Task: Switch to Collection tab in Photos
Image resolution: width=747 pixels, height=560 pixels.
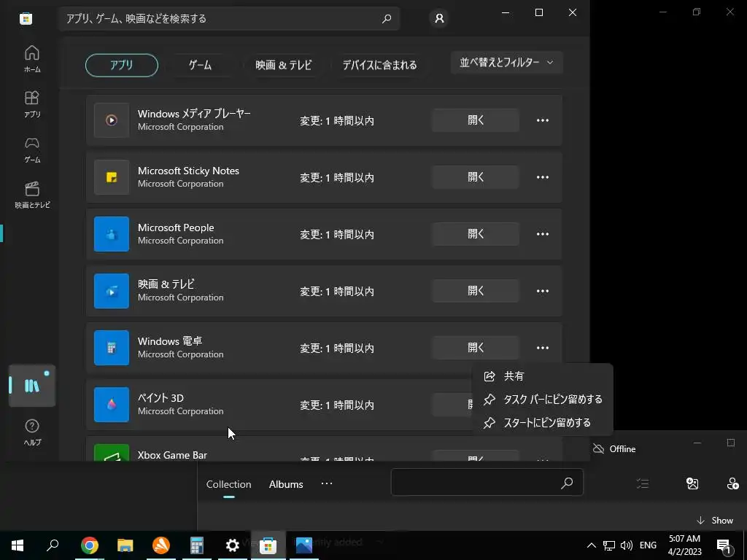Action: (228, 484)
